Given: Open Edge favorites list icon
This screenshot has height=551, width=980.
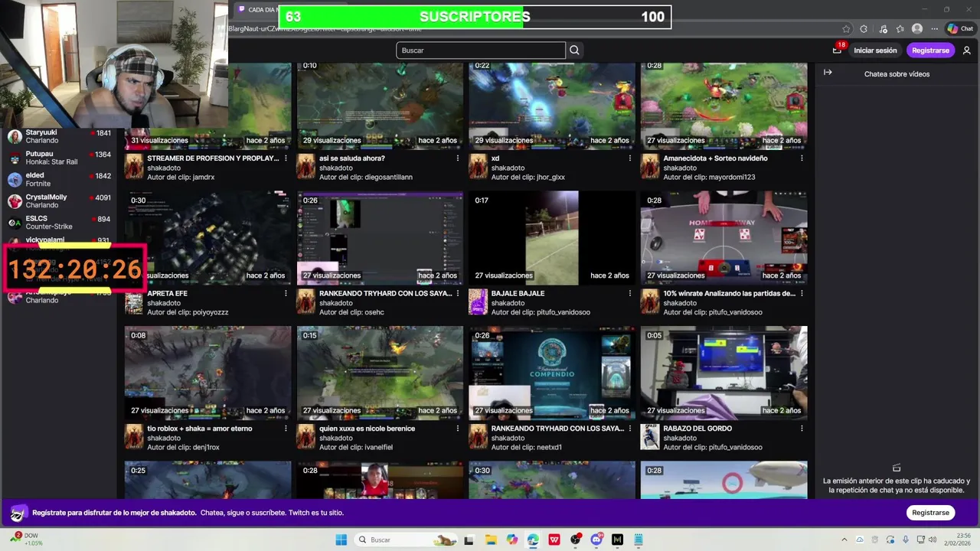Looking at the screenshot, I should pos(900,29).
